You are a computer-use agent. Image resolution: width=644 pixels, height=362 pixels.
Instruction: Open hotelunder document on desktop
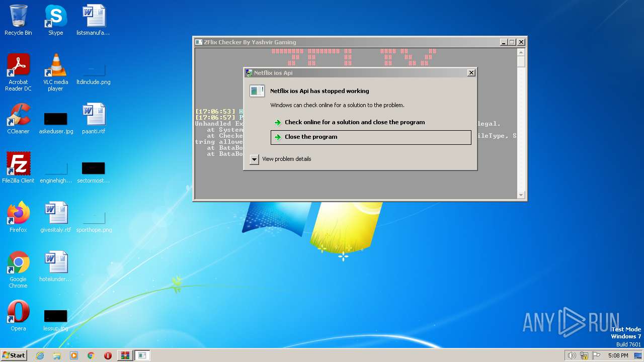coord(55,266)
